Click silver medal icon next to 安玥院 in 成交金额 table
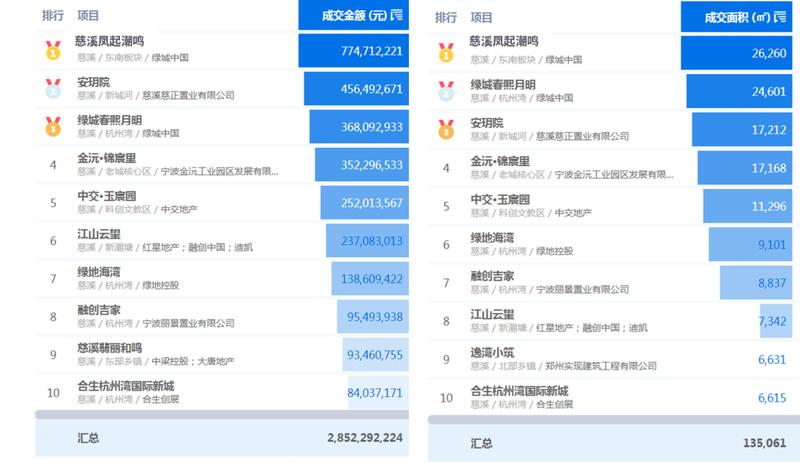Viewport: 800px width, 462px height. tap(52, 88)
